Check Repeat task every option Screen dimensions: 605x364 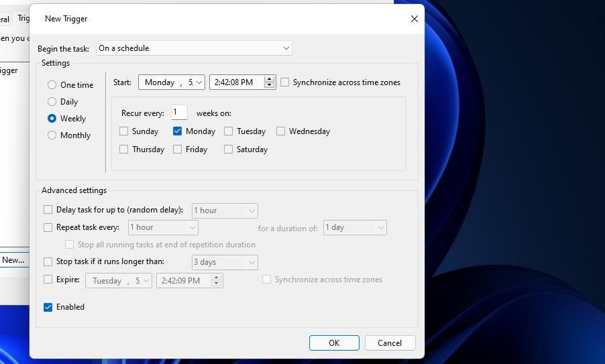[x=48, y=227]
